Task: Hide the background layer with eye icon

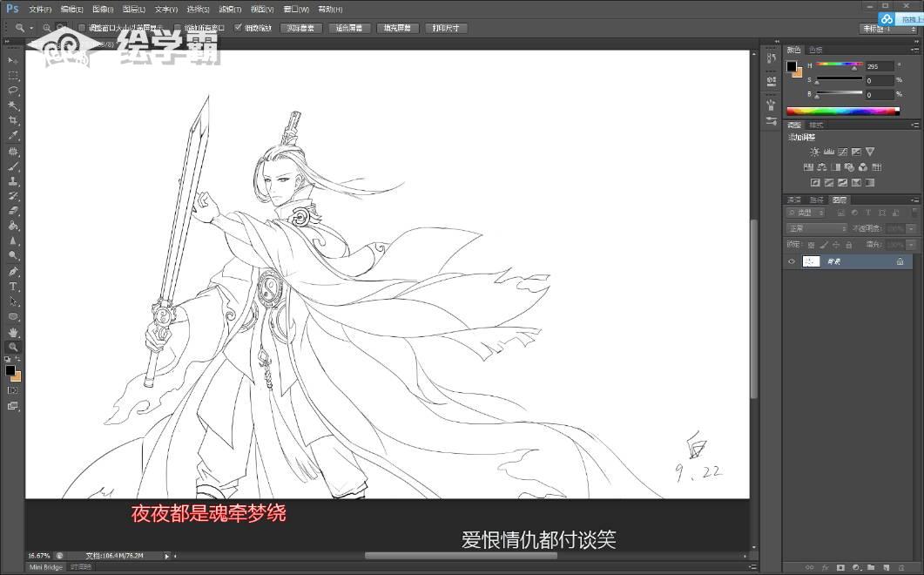Action: click(x=792, y=261)
